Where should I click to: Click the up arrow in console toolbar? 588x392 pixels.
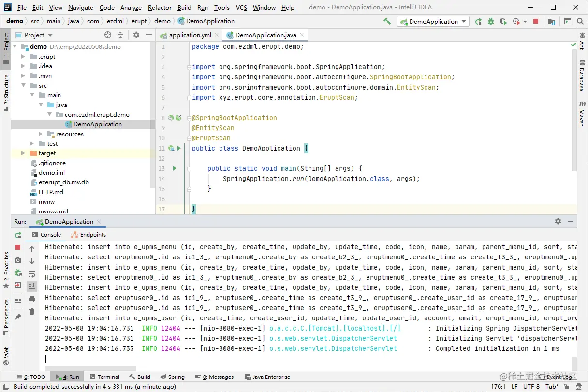(32, 249)
